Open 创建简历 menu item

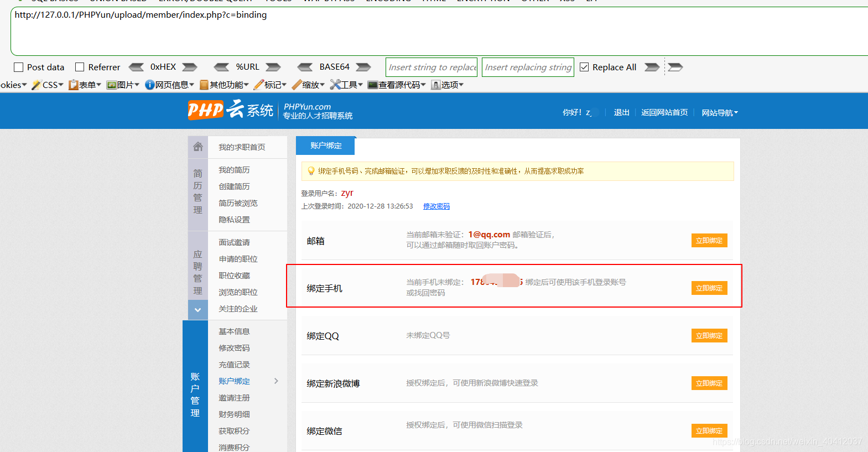234,186
